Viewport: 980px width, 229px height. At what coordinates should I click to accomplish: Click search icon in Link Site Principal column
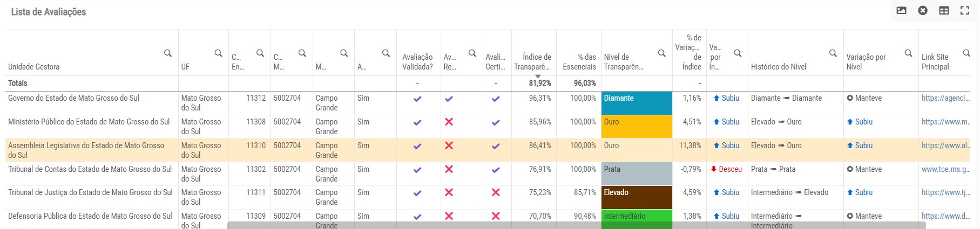pyautogui.click(x=966, y=53)
